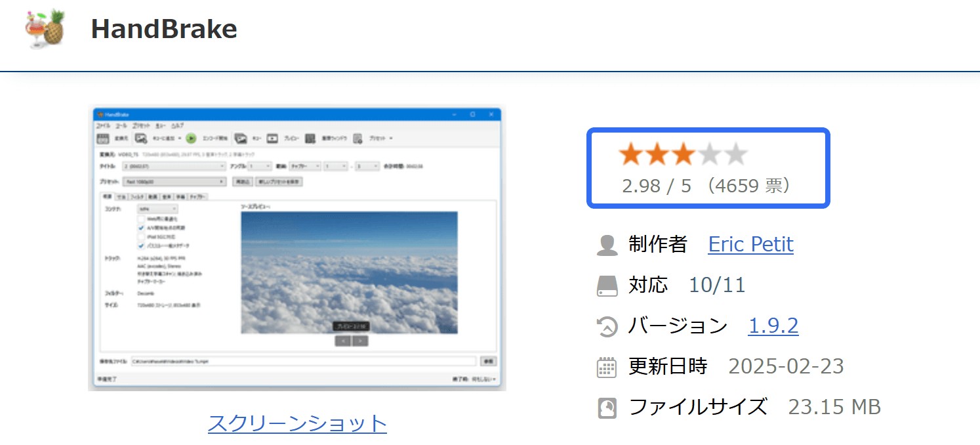Click the 対応 label
This screenshot has height=445, width=980.
(x=648, y=286)
